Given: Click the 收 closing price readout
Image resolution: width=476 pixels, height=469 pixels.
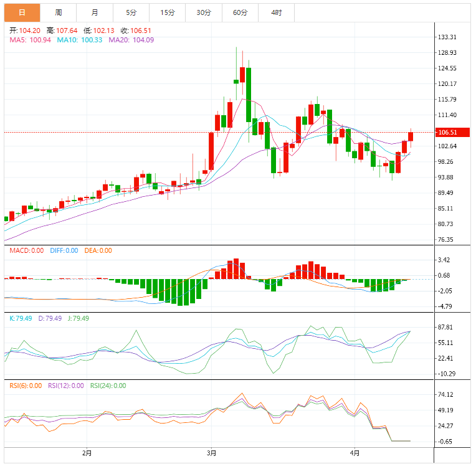Looking at the screenshot, I should (x=136, y=31).
